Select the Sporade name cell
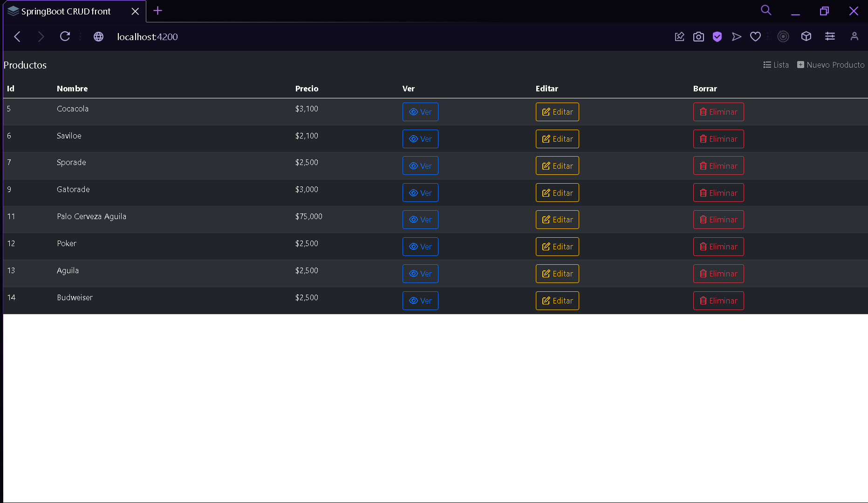 (x=71, y=162)
